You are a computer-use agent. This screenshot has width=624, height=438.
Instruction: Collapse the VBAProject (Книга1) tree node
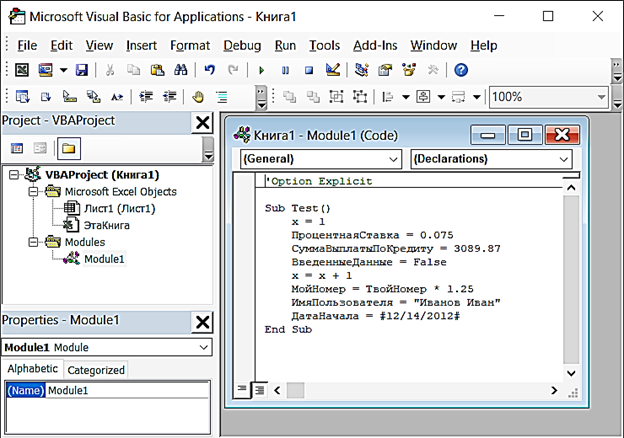click(14, 175)
